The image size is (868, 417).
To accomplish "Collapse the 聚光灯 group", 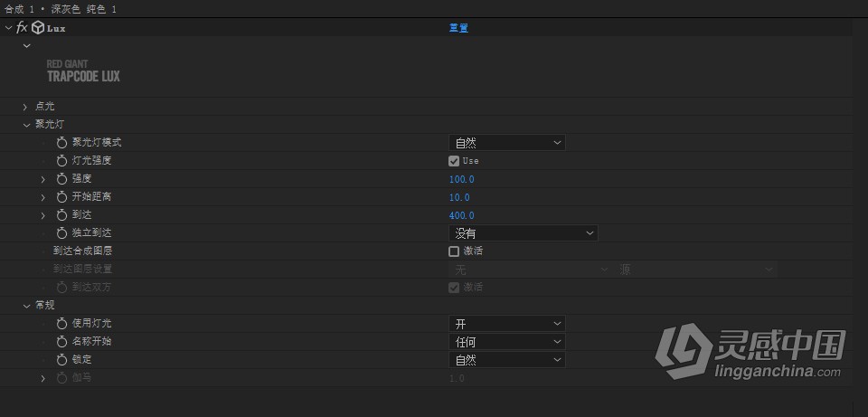I will coord(26,125).
